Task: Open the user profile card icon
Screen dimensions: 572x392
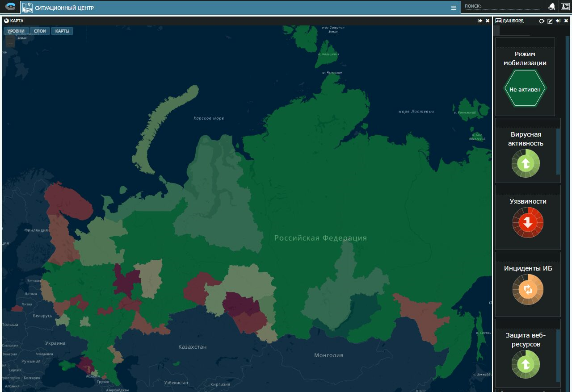Action: point(565,7)
